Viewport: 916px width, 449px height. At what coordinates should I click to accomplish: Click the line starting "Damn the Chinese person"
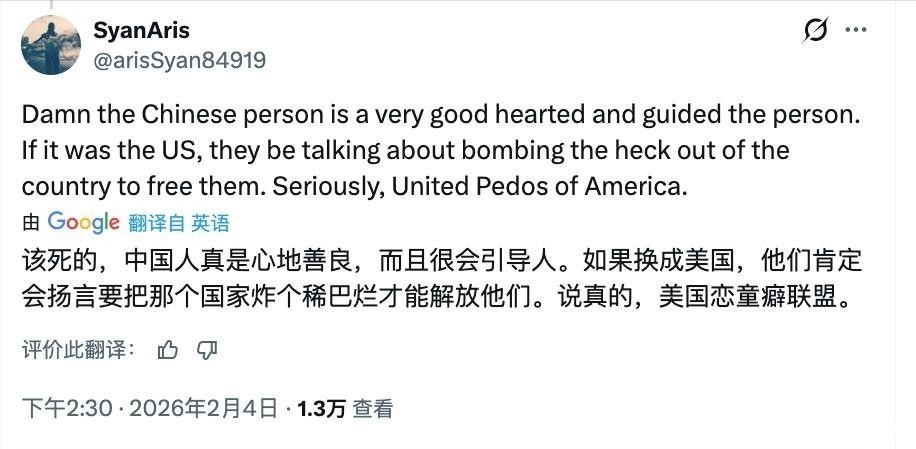tap(441, 114)
